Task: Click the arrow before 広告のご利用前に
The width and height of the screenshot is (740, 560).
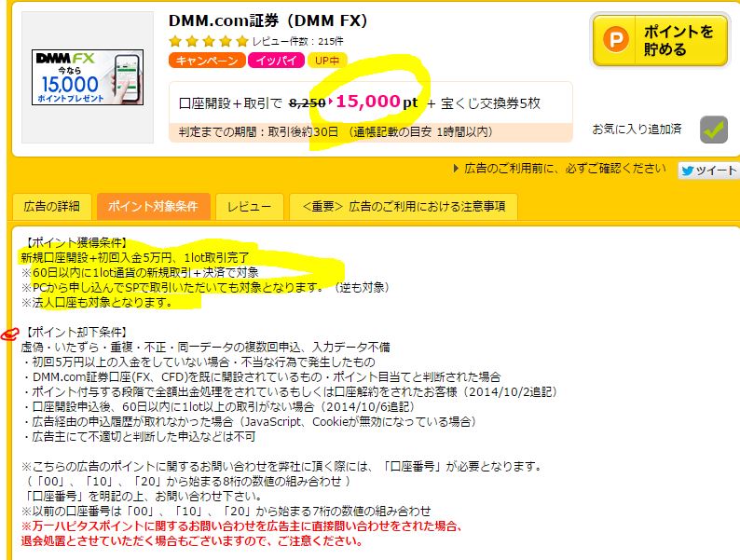Action: [456, 169]
